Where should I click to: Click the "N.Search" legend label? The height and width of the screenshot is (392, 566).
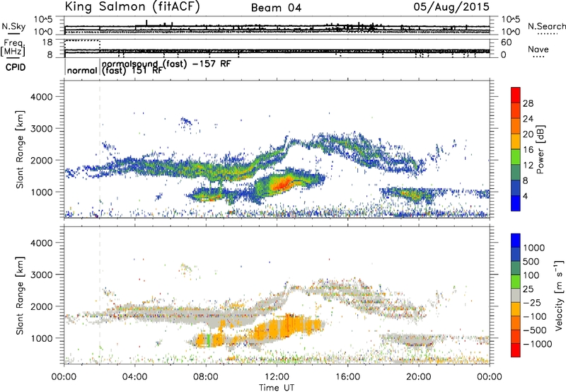pos(546,26)
